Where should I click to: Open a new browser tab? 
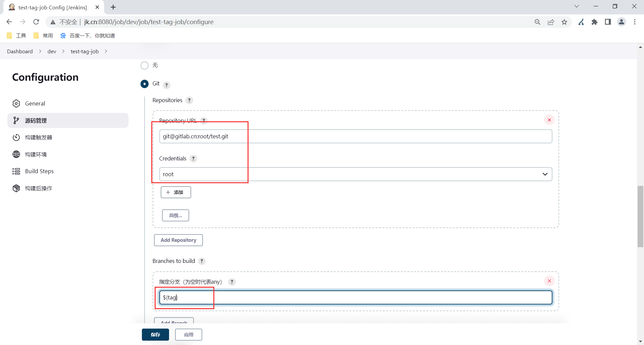(x=113, y=7)
